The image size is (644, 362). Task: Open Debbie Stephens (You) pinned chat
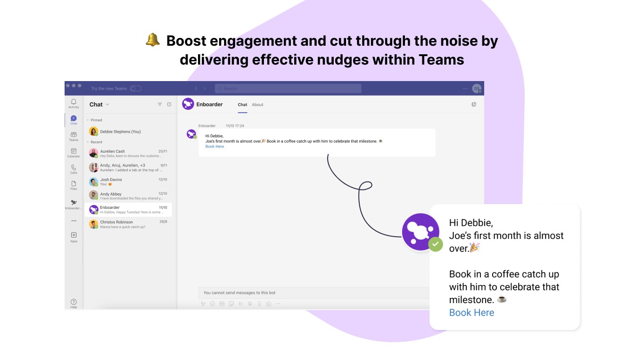[x=128, y=132]
